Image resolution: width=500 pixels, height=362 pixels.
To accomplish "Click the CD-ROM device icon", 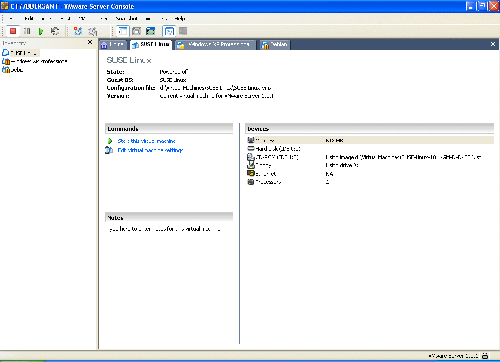I will pyautogui.click(x=251, y=157).
